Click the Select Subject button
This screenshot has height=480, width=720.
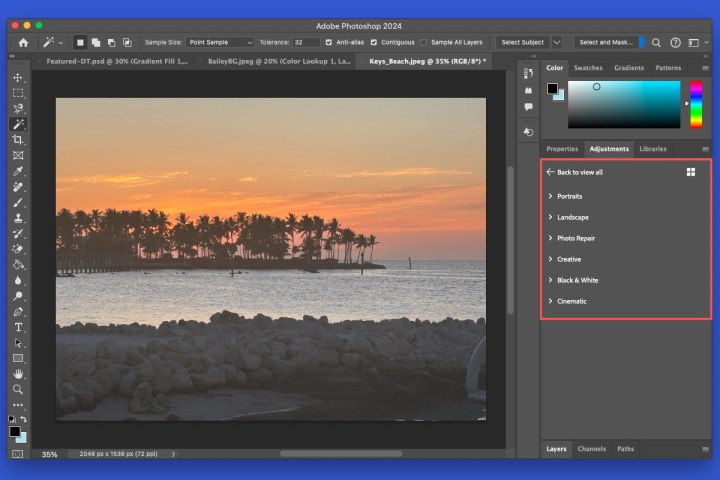click(523, 43)
